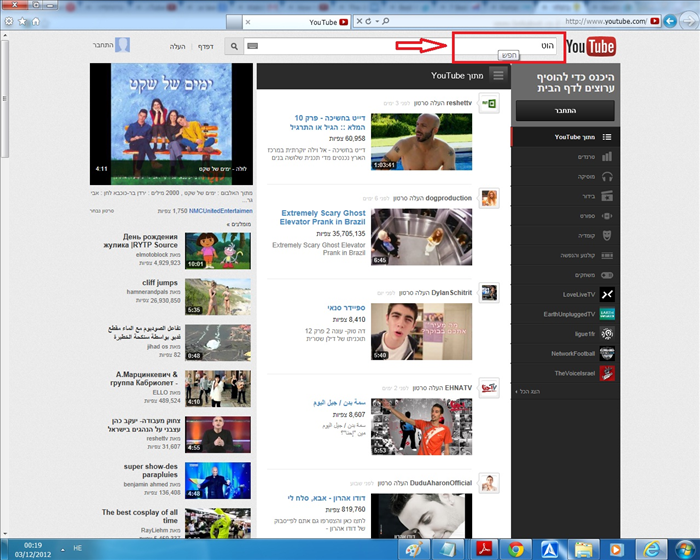Open ligue1fr channel in sidebar
Viewport: 700px width, 560px height.
click(x=565, y=334)
